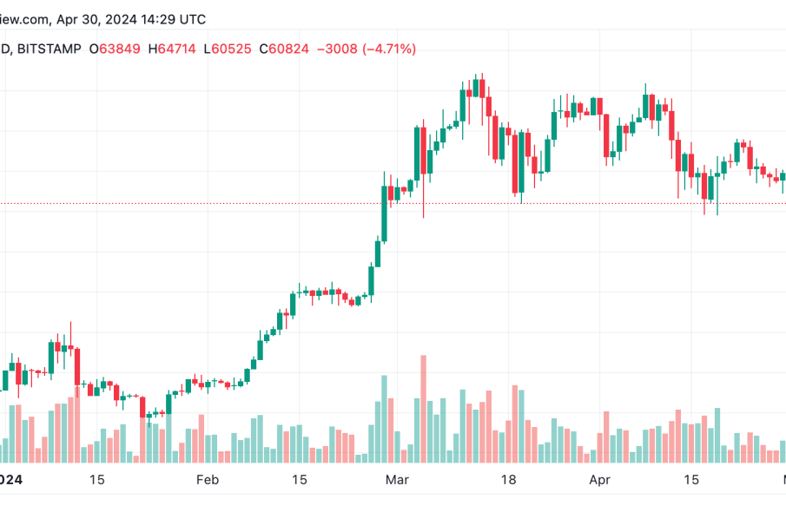Click the tall green volume bar before Mar
The width and height of the screenshot is (786, 532).
[x=385, y=419]
